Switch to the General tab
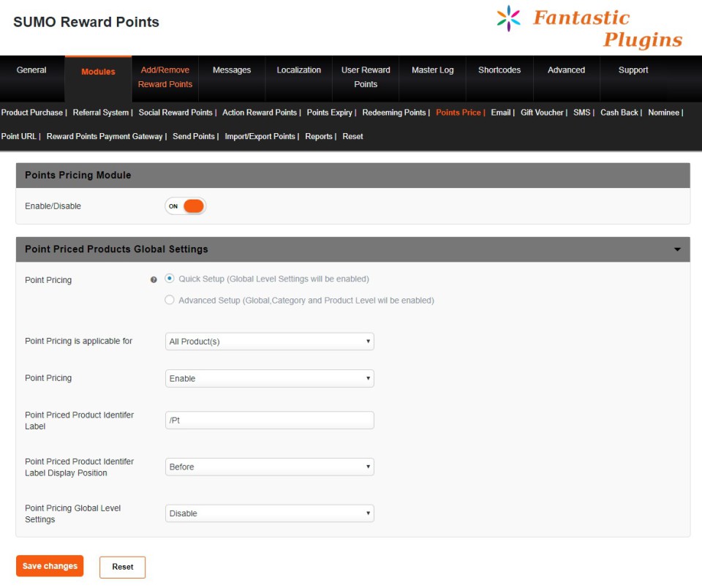The image size is (702, 588). click(x=31, y=70)
